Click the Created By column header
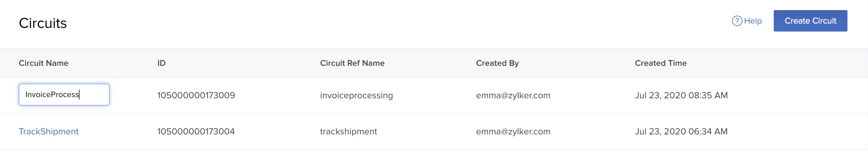The width and height of the screenshot is (868, 154). click(497, 63)
